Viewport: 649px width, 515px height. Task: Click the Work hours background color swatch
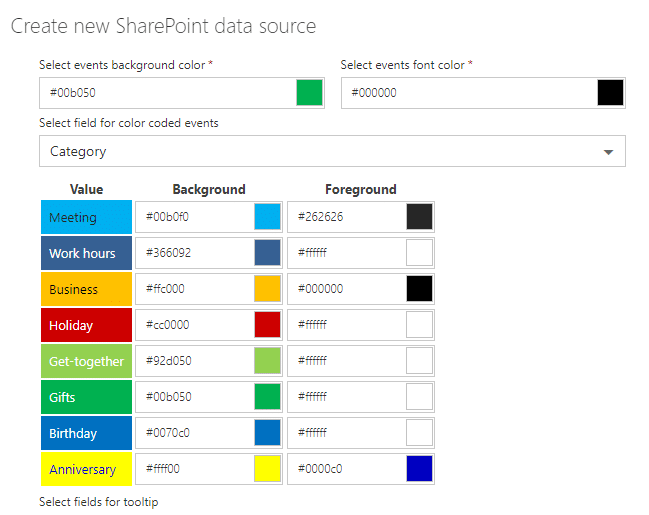(x=267, y=253)
